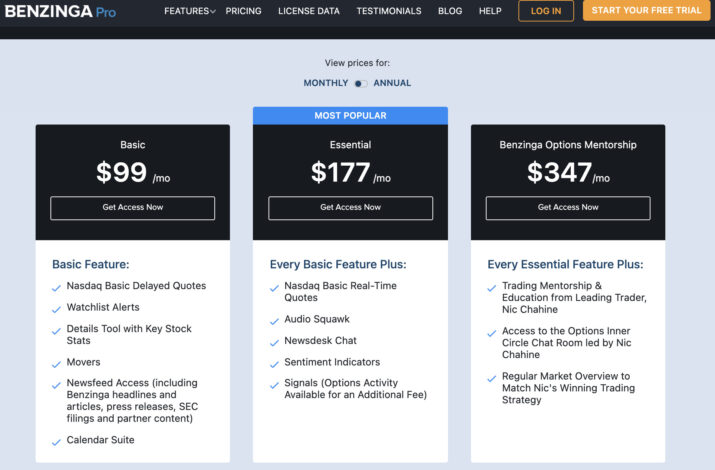Go to License Data
This screenshot has height=470, width=715.
(x=309, y=11)
